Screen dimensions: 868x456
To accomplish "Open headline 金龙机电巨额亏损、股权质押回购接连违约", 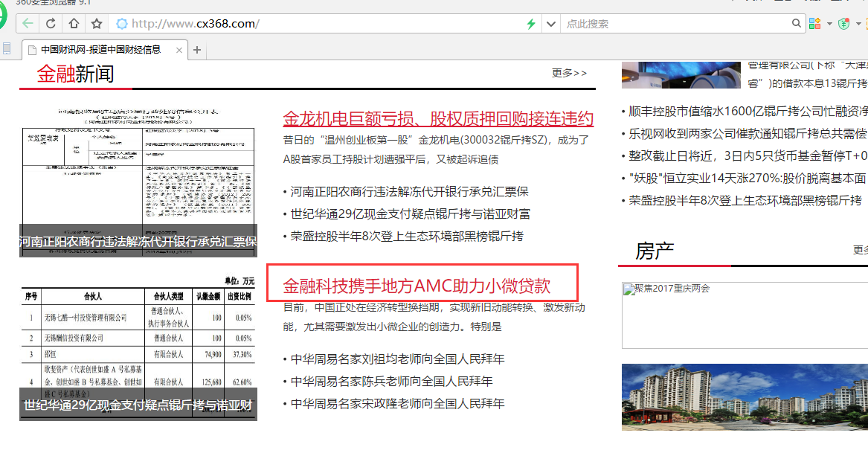I will [x=438, y=118].
